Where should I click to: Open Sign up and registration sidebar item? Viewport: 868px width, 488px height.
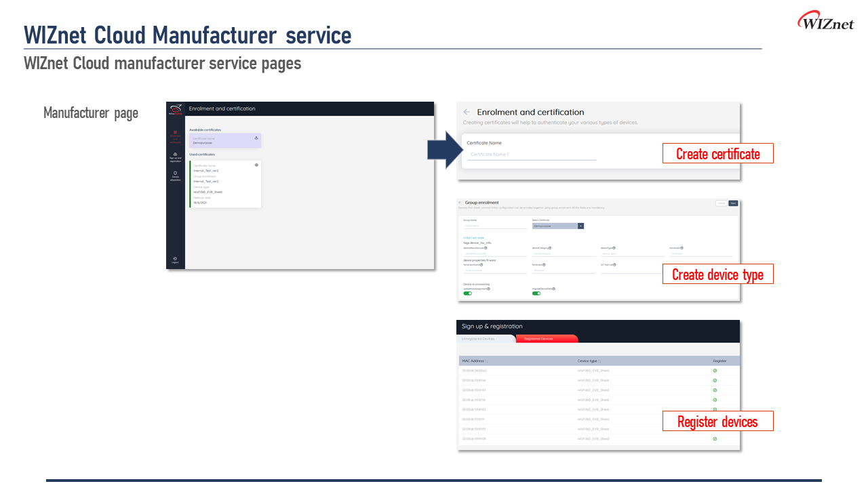pyautogui.click(x=176, y=157)
